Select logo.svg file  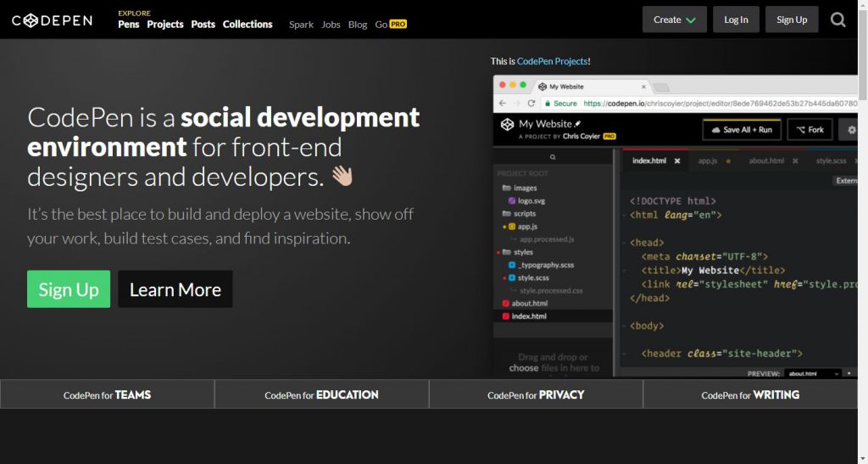[527, 201]
